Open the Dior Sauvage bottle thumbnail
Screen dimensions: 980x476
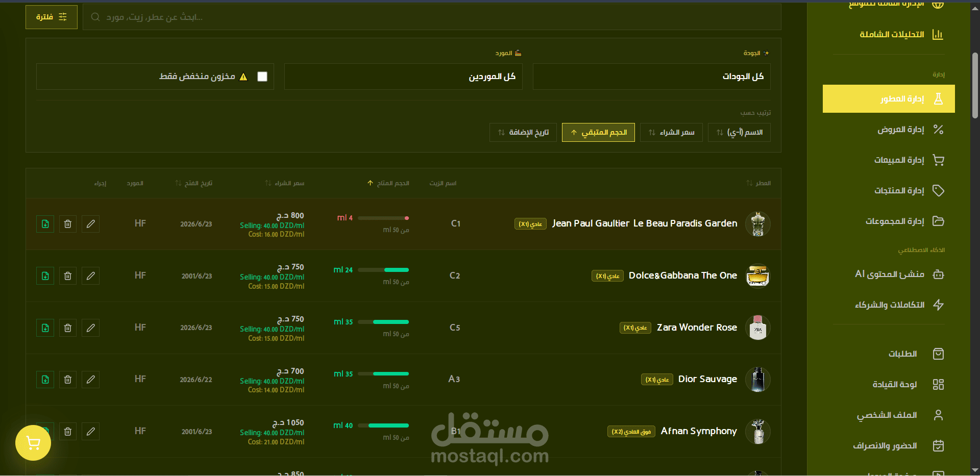(758, 380)
